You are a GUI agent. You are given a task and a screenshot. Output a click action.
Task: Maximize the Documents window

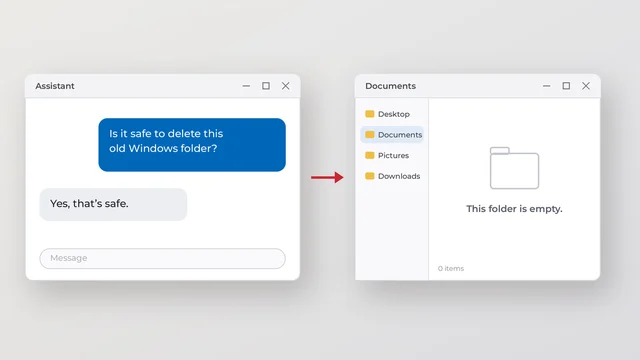coord(566,86)
